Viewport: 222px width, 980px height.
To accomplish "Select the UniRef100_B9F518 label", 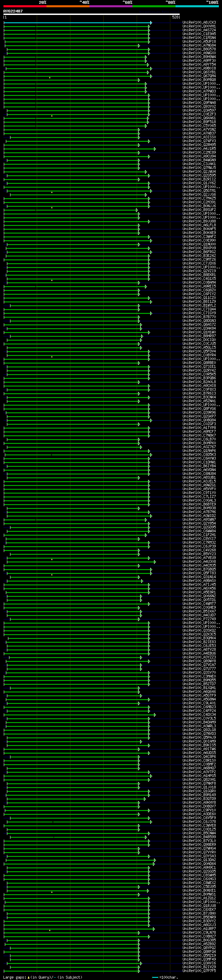I will click(x=199, y=122).
